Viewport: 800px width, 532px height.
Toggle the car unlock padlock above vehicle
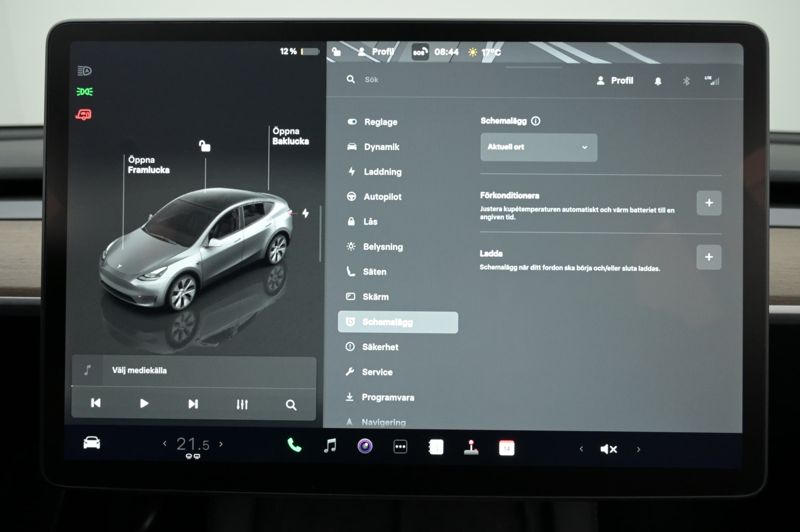point(205,146)
